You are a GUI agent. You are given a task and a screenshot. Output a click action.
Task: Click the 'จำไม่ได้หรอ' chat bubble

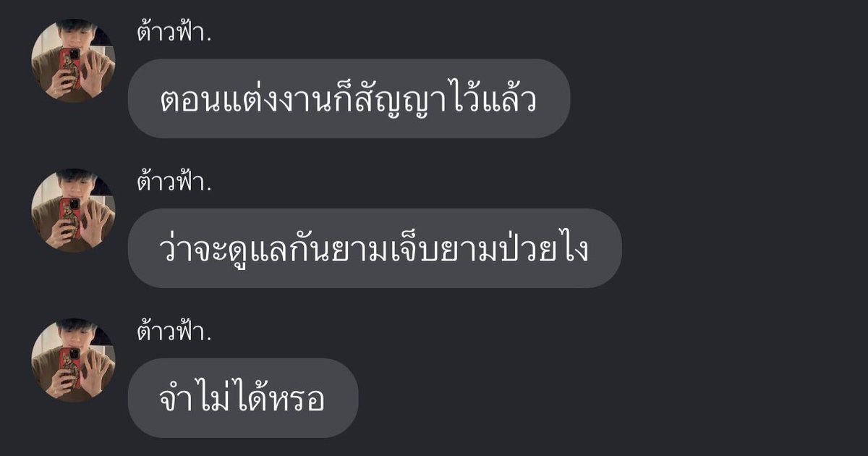(243, 398)
